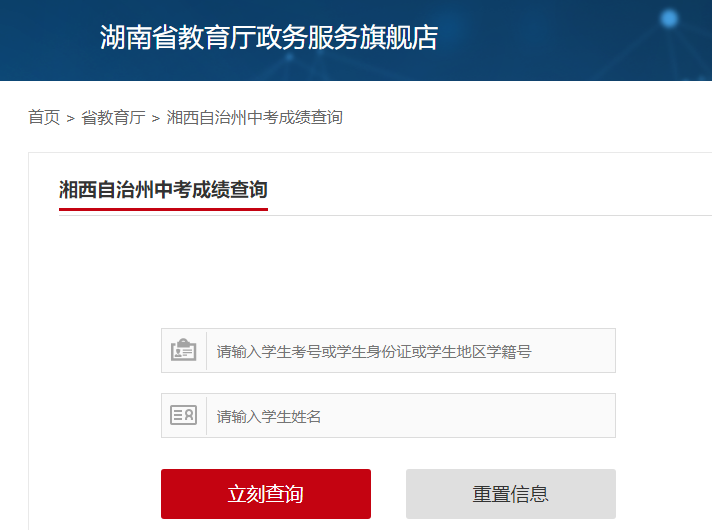Screen dimensions: 712x530
Task: Click the gray divider line right of section heading
Action: tap(490, 215)
